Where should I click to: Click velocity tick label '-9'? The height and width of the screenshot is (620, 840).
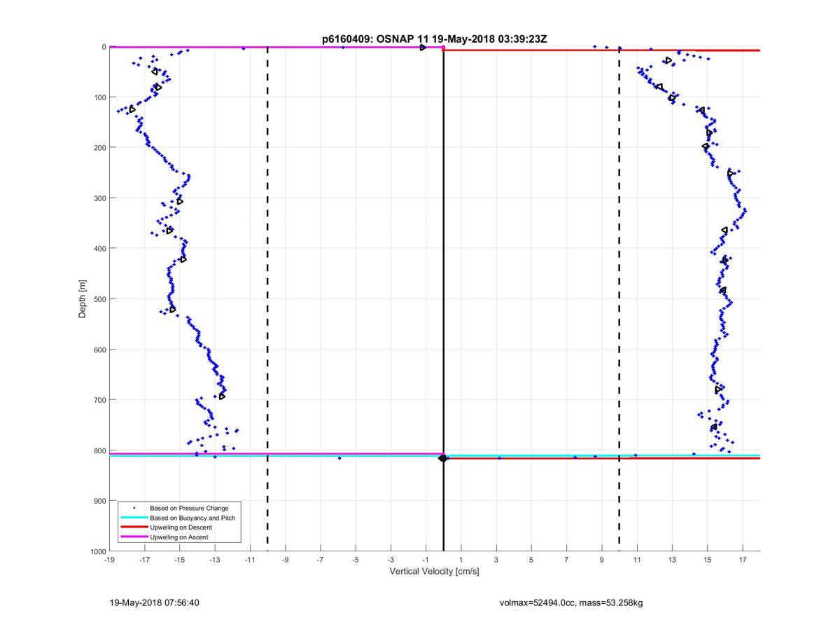(286, 560)
